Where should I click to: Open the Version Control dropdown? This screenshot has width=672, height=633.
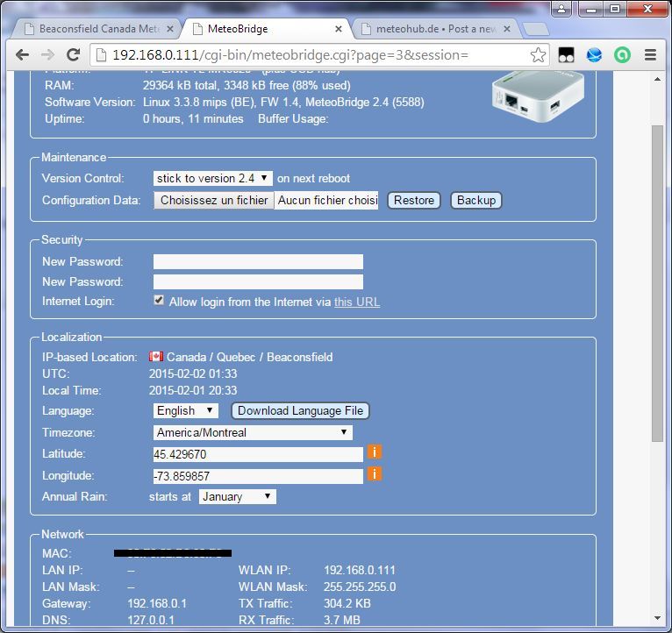coord(212,178)
